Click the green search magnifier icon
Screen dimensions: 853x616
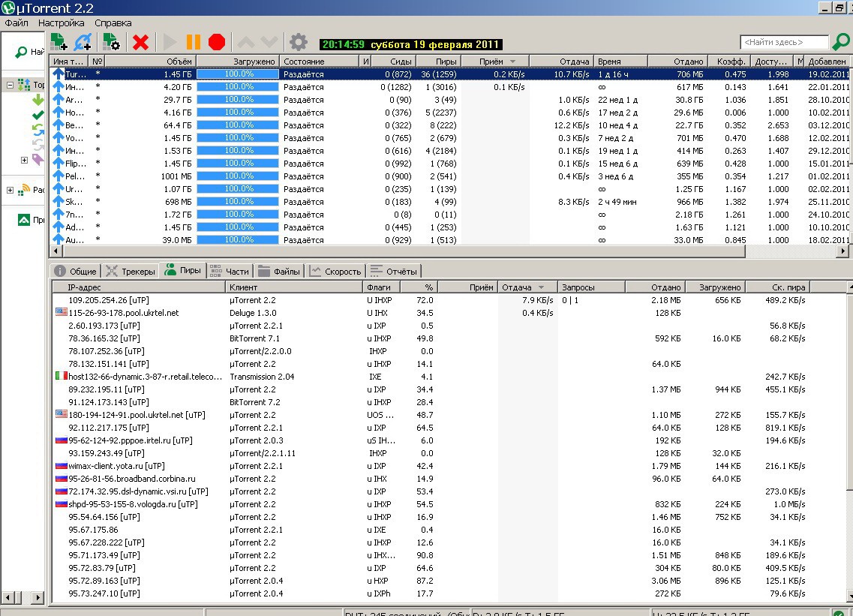[x=841, y=42]
